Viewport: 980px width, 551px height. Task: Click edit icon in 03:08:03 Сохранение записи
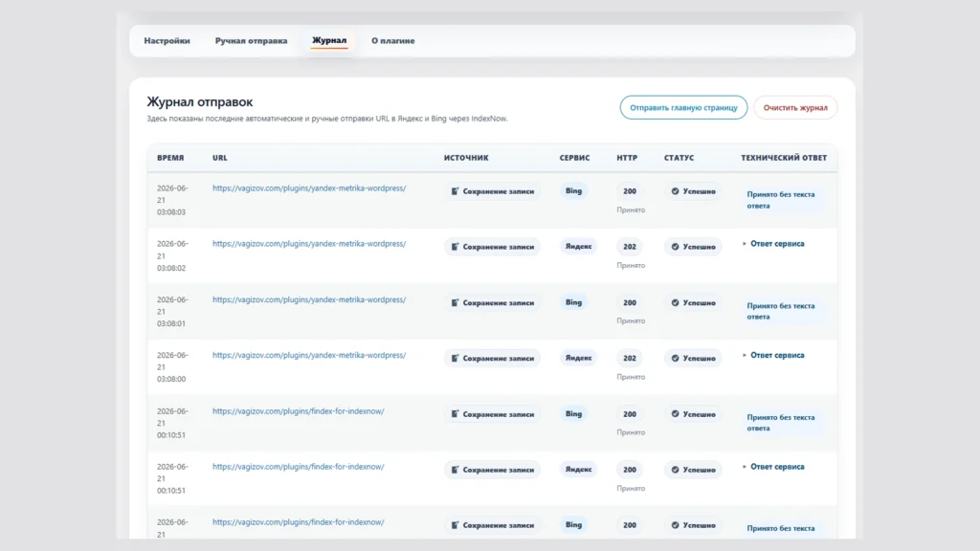coord(455,191)
